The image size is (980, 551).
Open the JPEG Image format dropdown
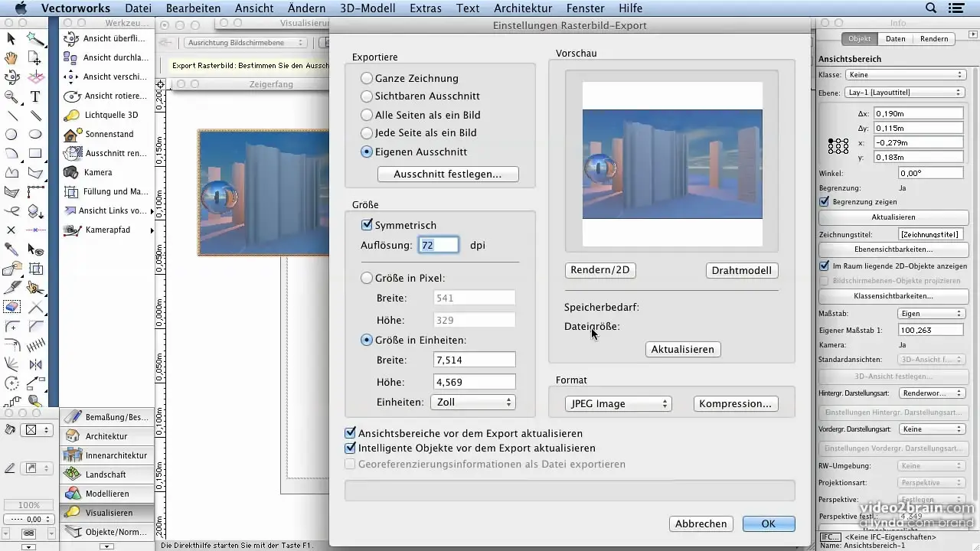(x=618, y=403)
